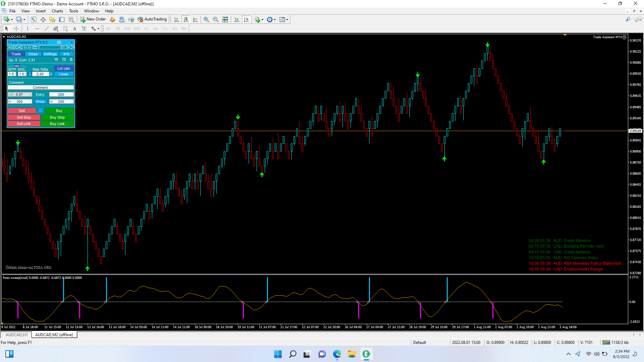
Task: Expand the Templates dropdown arrow
Action: click(287, 19)
